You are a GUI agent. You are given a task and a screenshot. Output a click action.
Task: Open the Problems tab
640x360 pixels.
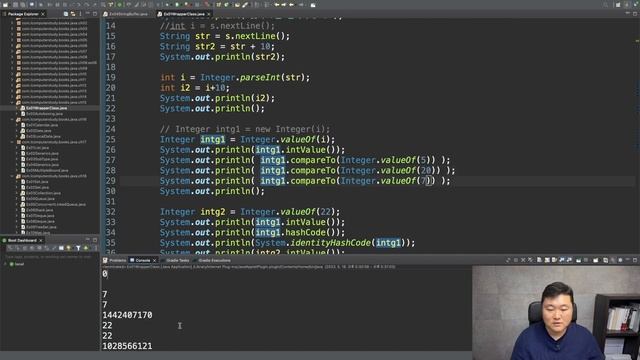coord(115,260)
